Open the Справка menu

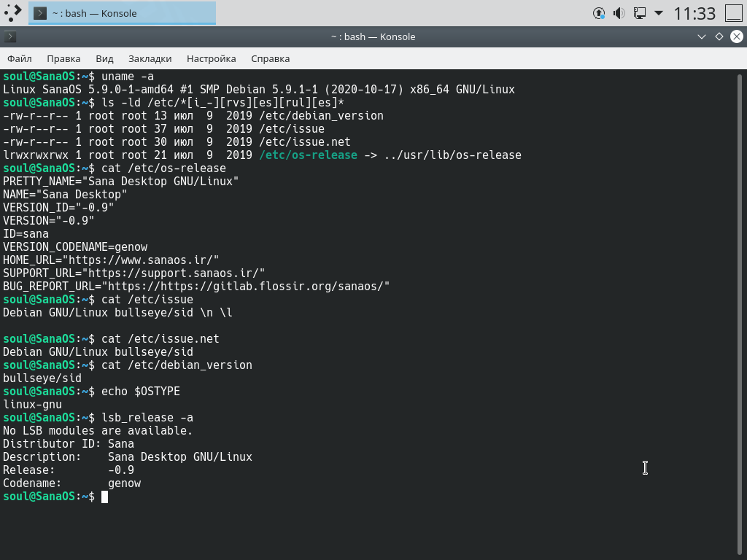click(270, 58)
